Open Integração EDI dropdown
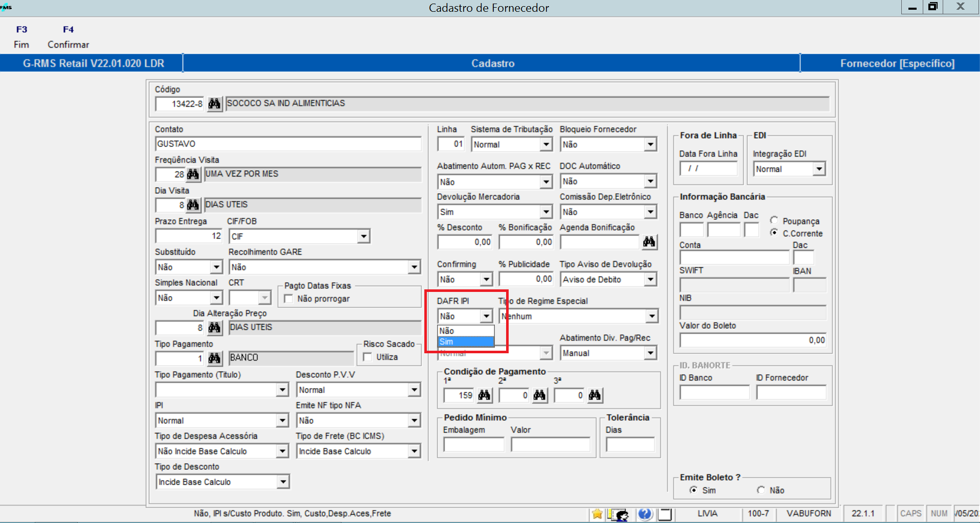 [x=819, y=169]
